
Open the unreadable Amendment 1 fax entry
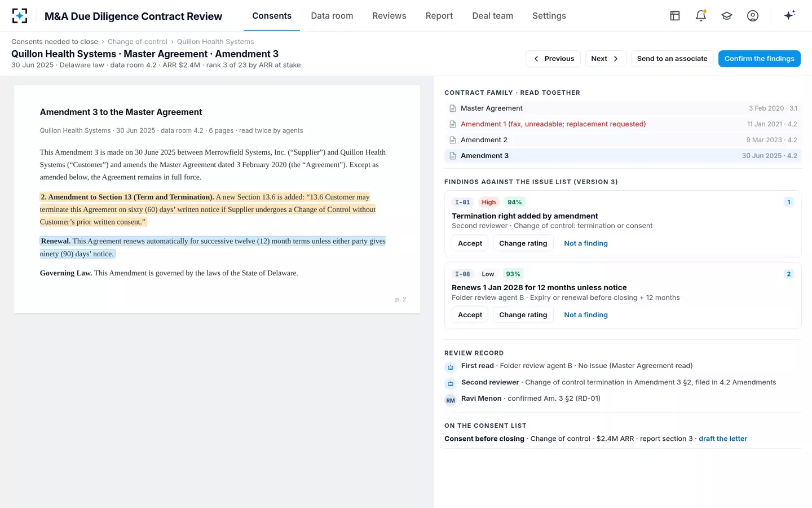point(623,124)
